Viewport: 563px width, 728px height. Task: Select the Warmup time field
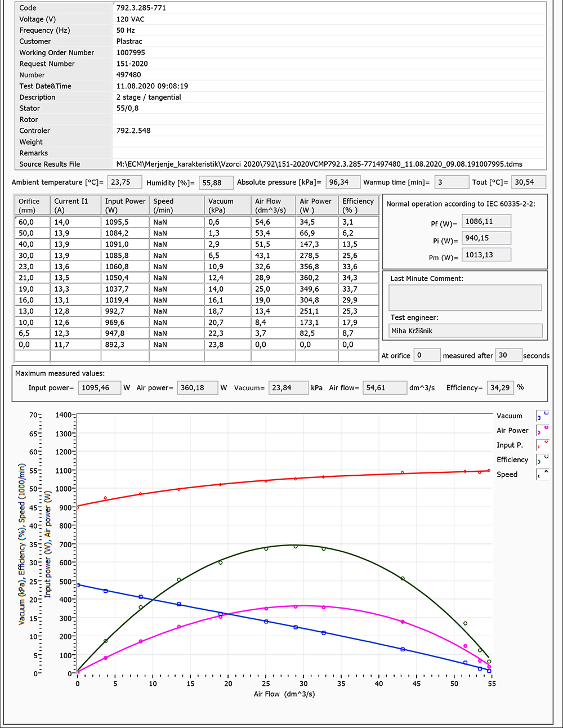(451, 182)
